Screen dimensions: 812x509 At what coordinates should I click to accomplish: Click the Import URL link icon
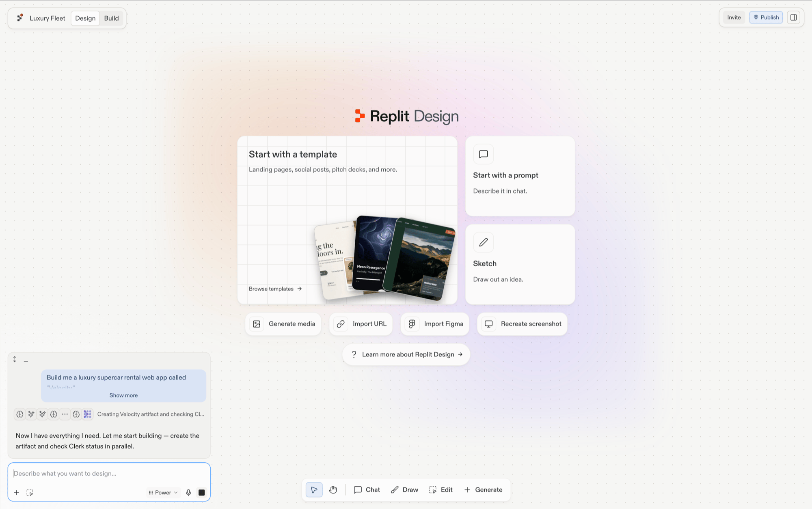point(341,324)
